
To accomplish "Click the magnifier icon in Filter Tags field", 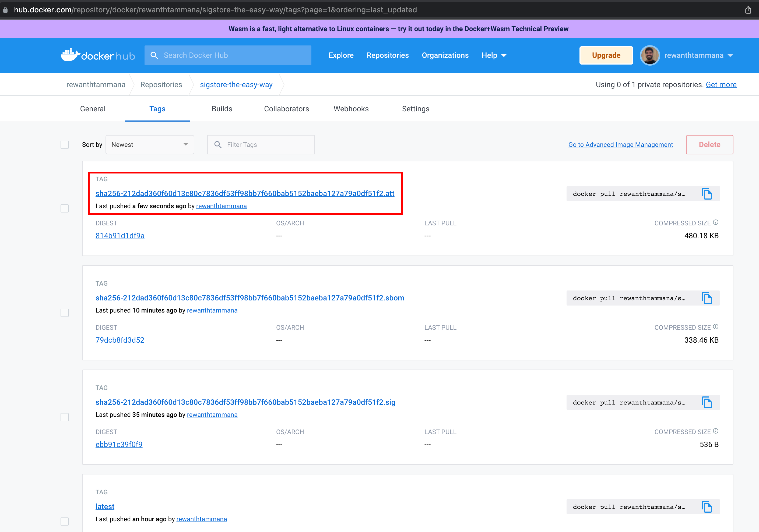I will coord(218,145).
